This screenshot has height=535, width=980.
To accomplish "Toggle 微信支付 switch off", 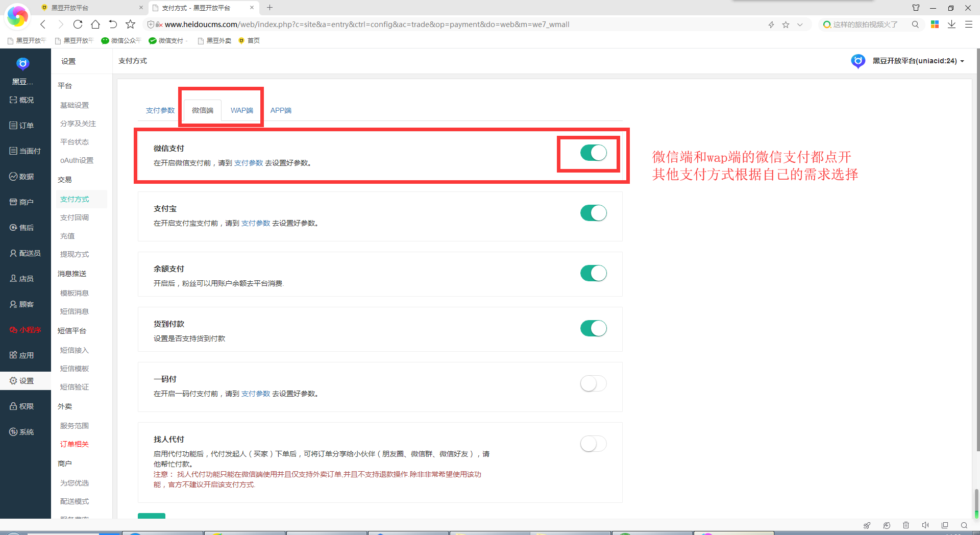I will coord(594,153).
